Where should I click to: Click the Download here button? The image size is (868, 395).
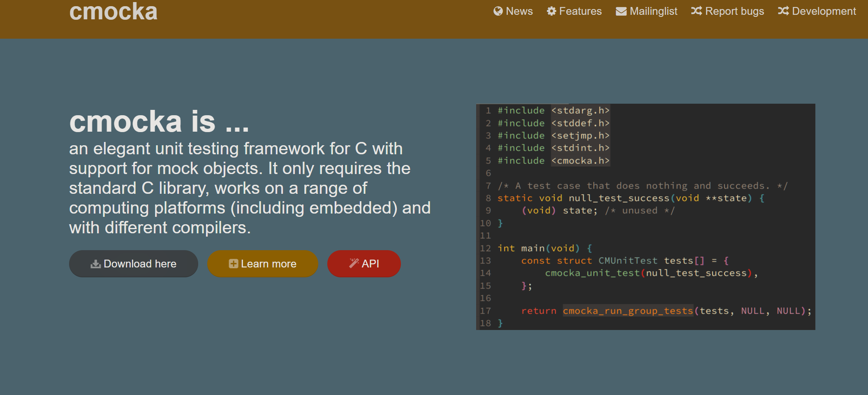tap(134, 264)
